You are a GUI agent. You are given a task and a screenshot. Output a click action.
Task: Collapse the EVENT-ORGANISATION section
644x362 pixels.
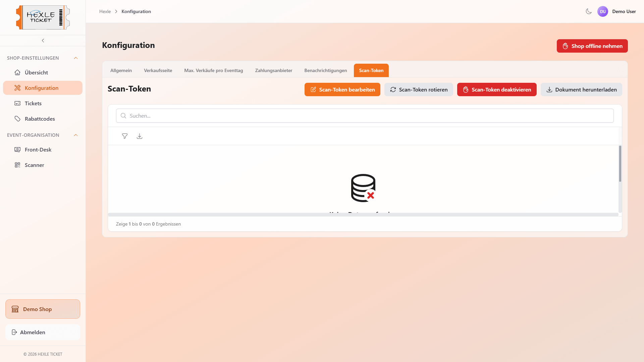click(75, 135)
